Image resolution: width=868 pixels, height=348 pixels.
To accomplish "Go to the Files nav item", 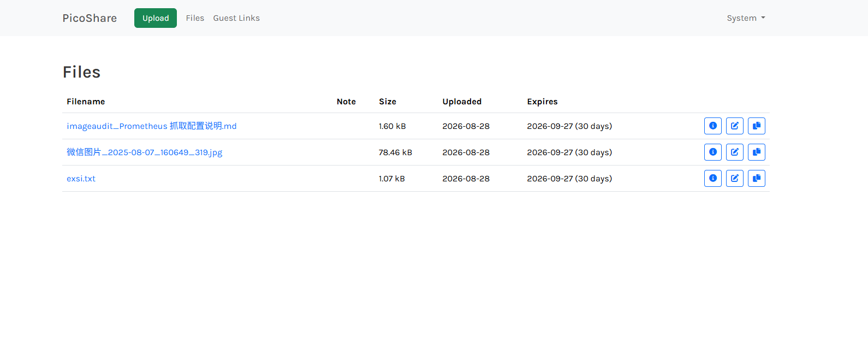I will [195, 18].
